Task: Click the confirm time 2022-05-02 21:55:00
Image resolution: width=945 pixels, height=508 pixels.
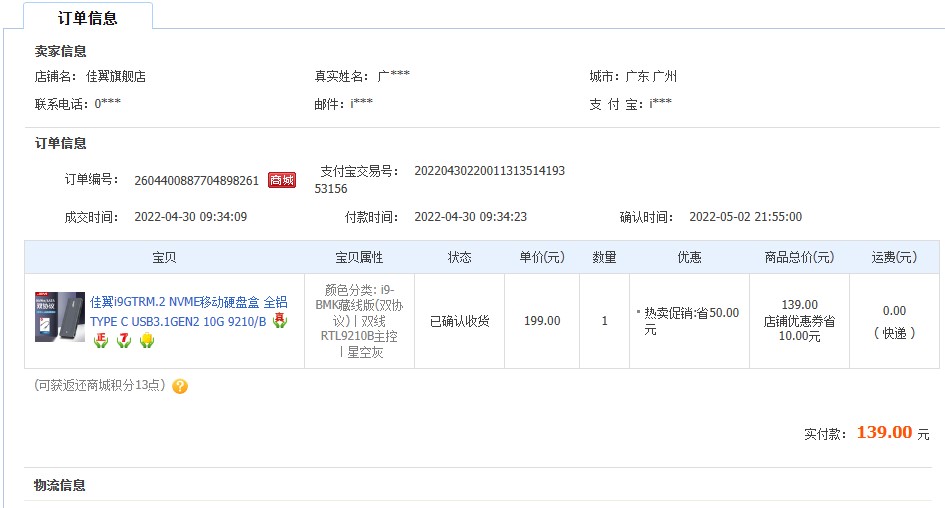Action: pos(746,217)
